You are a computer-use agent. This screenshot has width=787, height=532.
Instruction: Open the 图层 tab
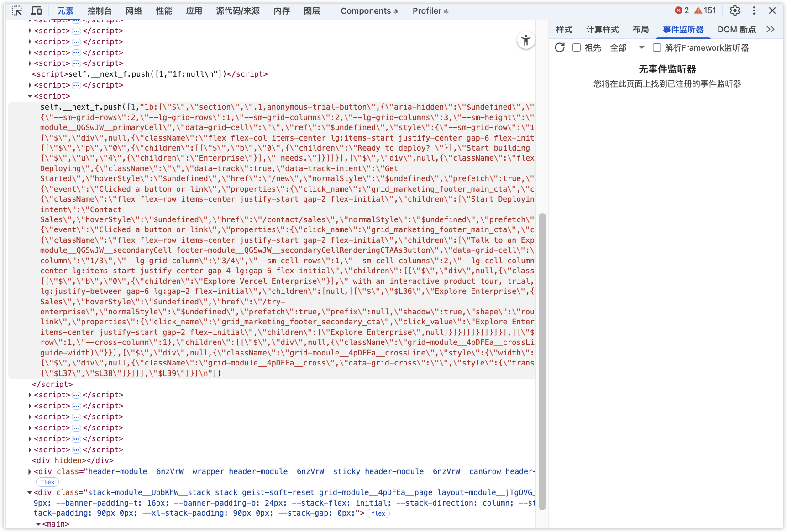coord(312,11)
